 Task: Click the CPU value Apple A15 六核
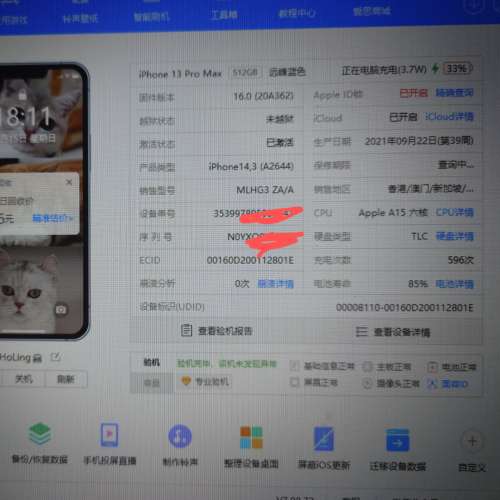pyautogui.click(x=393, y=212)
